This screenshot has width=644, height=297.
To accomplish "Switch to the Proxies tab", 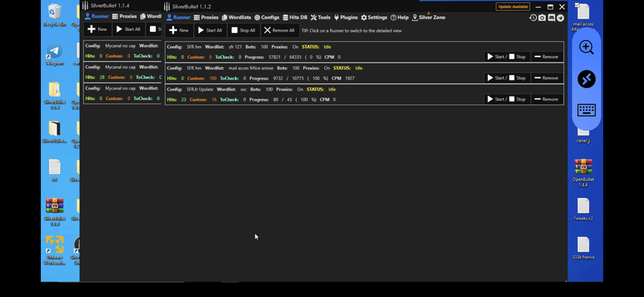I will [206, 18].
